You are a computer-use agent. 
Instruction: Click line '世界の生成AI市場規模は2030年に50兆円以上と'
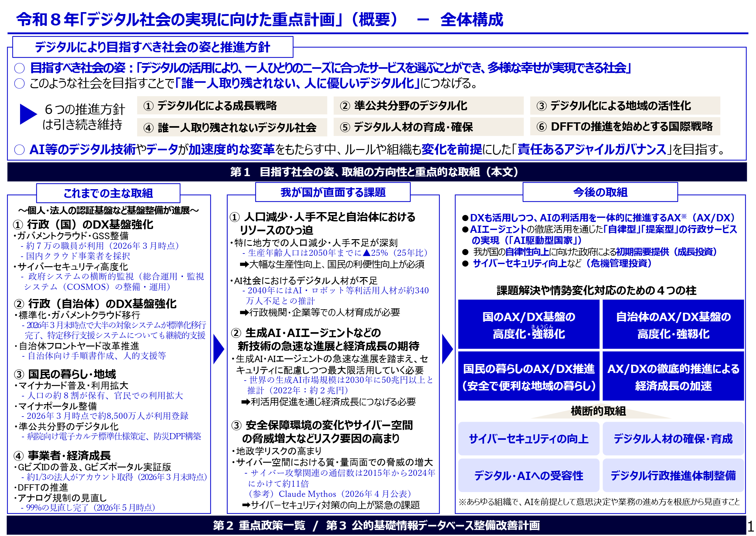(x=339, y=380)
